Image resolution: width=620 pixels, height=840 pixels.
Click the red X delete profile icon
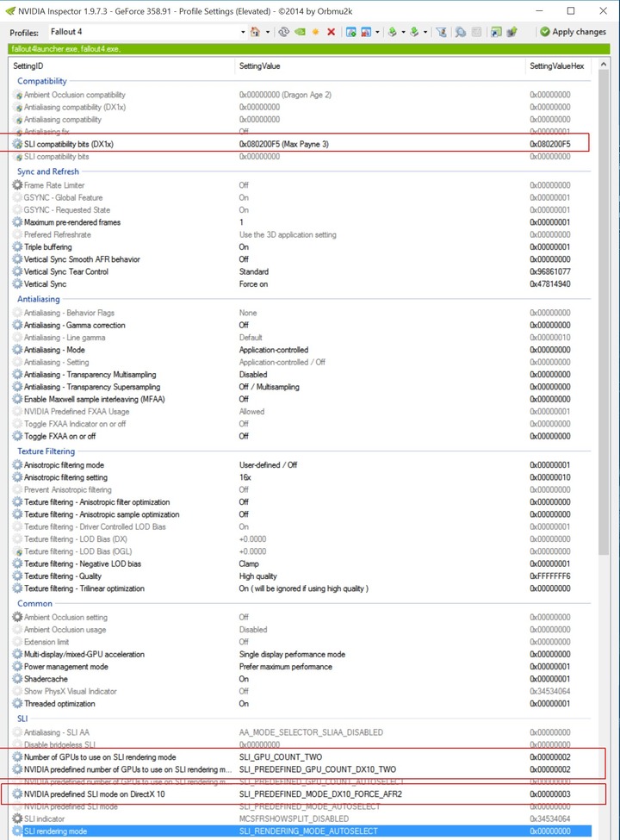331,32
